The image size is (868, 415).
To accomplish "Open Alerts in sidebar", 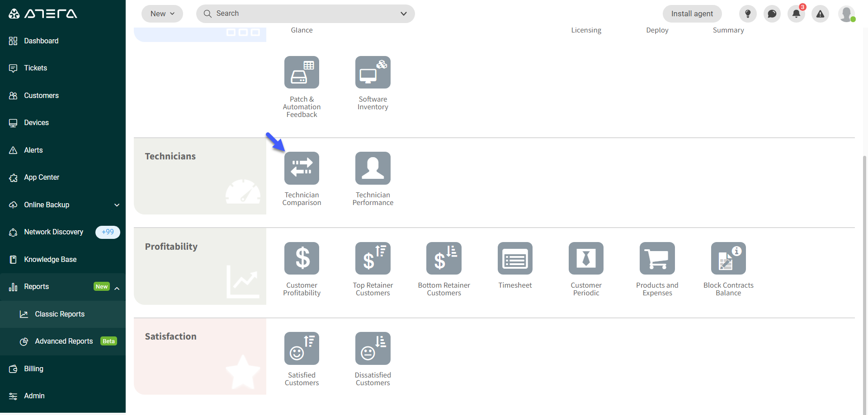I will point(63,150).
